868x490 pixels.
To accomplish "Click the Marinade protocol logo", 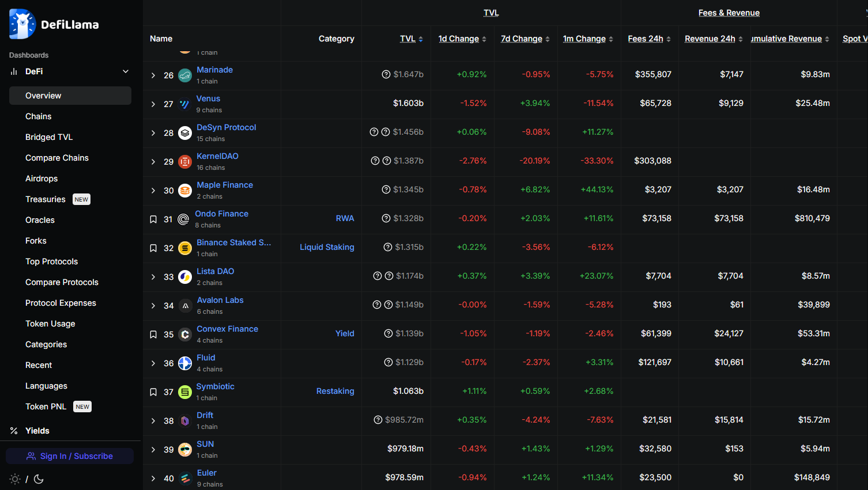I will click(x=185, y=75).
